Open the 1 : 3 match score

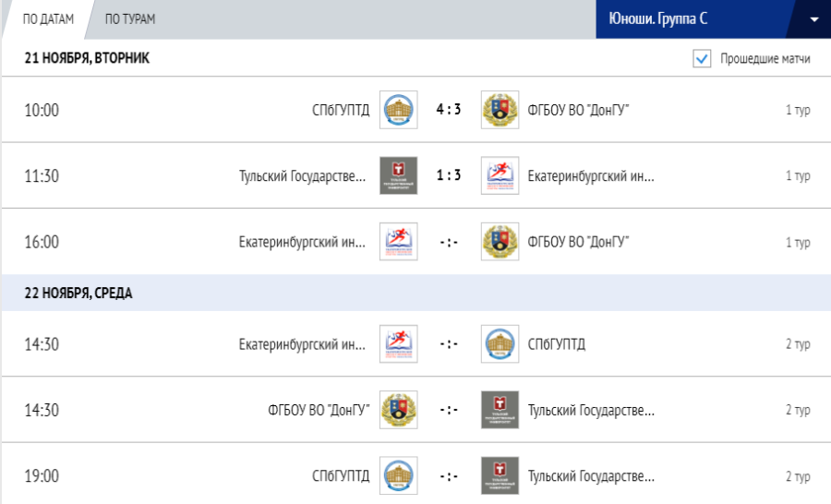pos(449,175)
